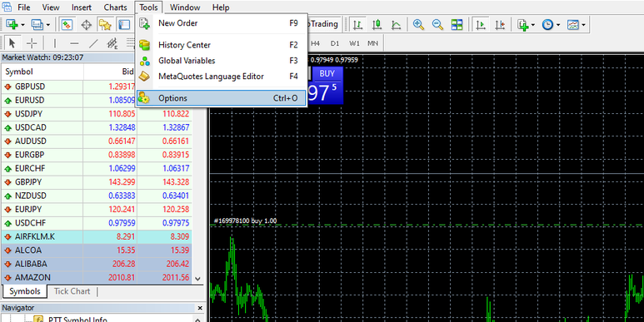
Task: Open the Indicators list dropdown arrow
Action: [533, 25]
